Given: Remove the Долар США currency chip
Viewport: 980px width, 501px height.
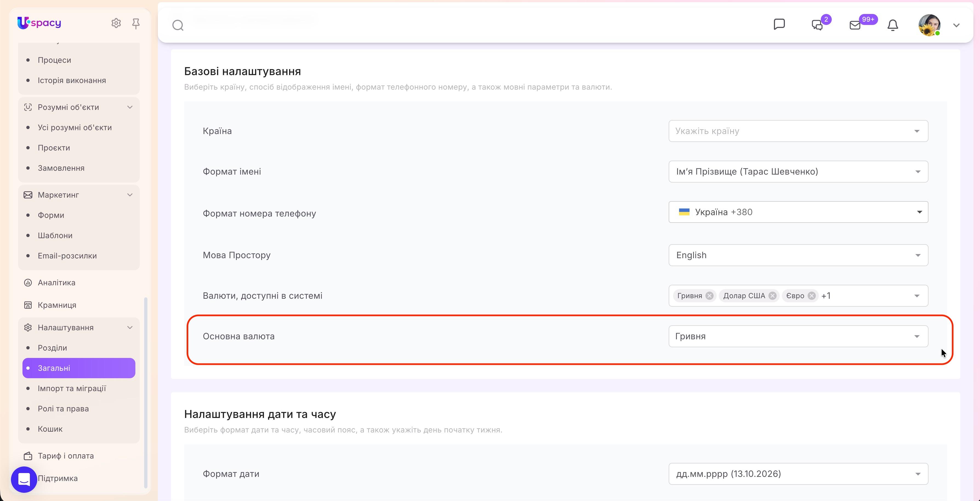Looking at the screenshot, I should [772, 295].
